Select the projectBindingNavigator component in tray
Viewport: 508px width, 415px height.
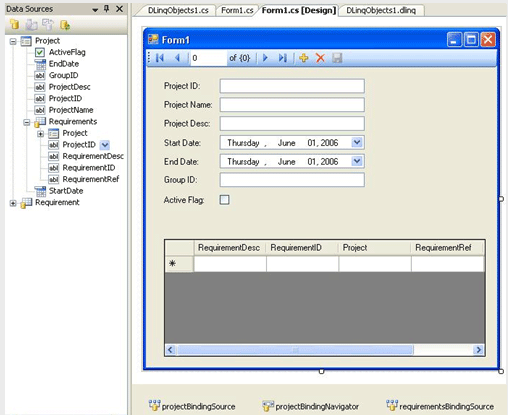311,406
